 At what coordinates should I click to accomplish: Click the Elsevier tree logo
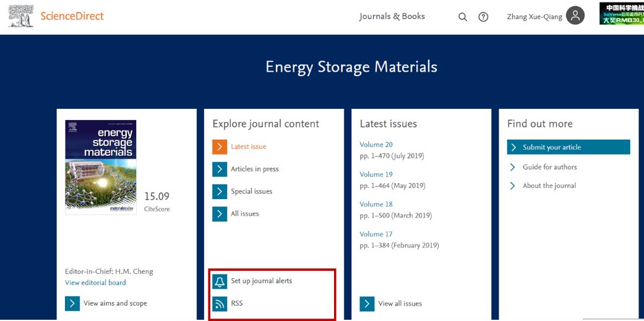tap(21, 16)
